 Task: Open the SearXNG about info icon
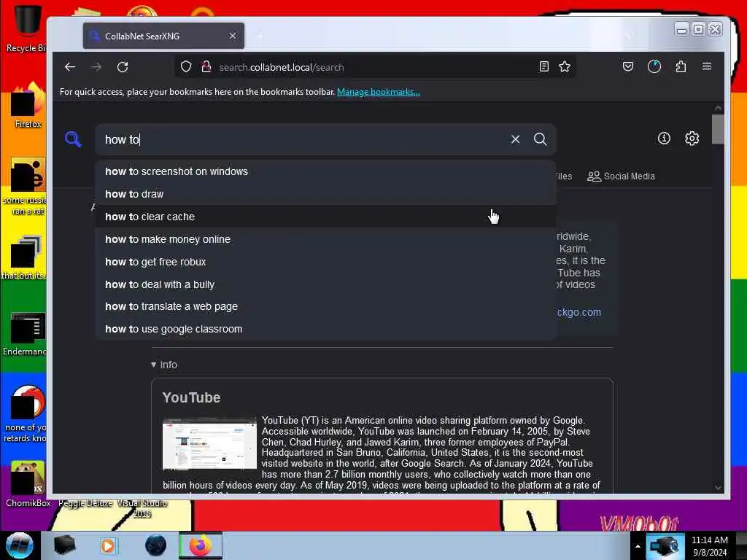(x=664, y=139)
